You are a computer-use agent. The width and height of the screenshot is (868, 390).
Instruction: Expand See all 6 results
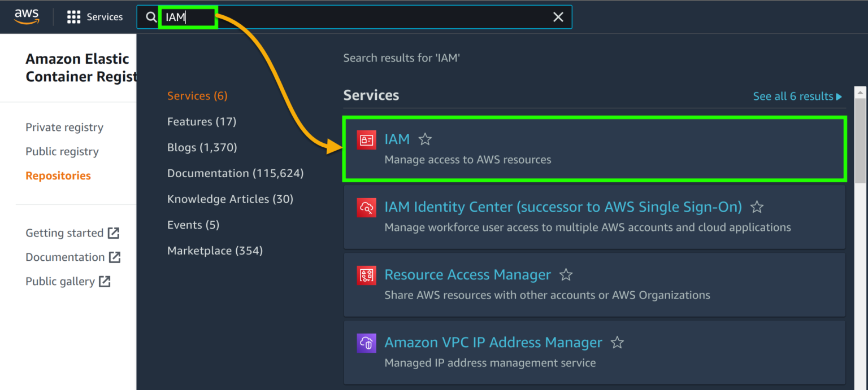[797, 96]
